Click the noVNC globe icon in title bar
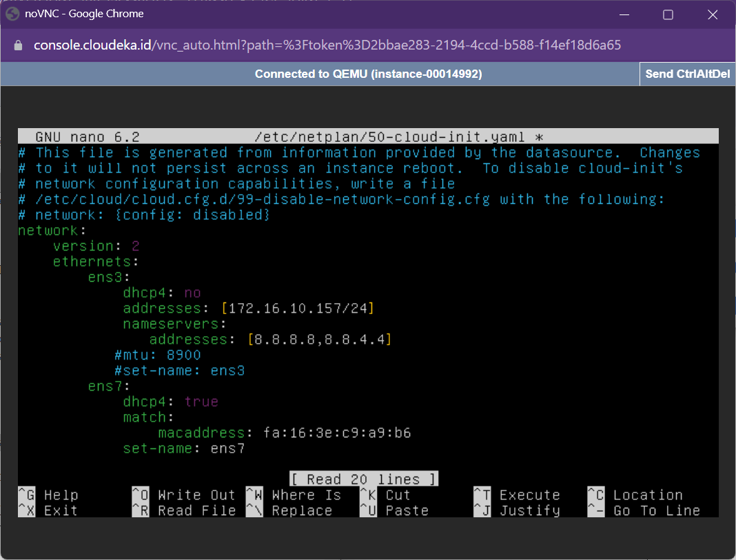The height and width of the screenshot is (560, 736). click(12, 14)
